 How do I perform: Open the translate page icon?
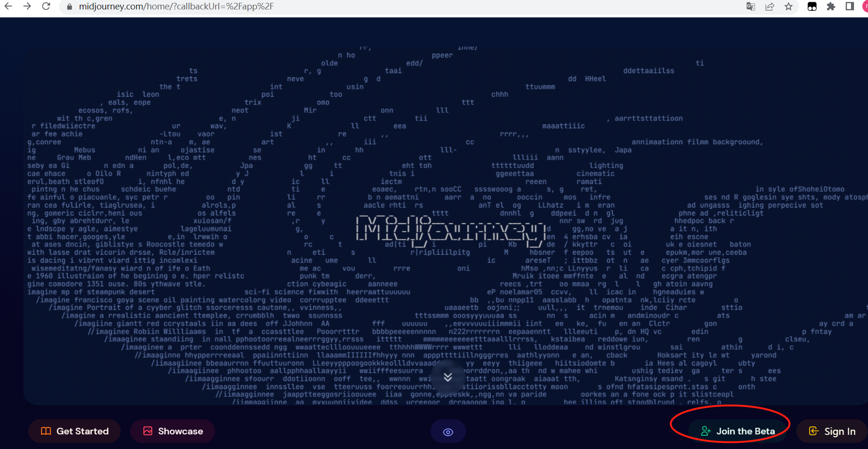(x=751, y=7)
